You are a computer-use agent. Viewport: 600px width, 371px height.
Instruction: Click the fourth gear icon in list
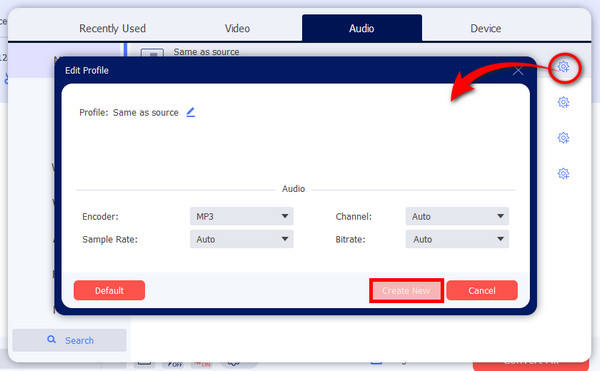[x=563, y=173]
